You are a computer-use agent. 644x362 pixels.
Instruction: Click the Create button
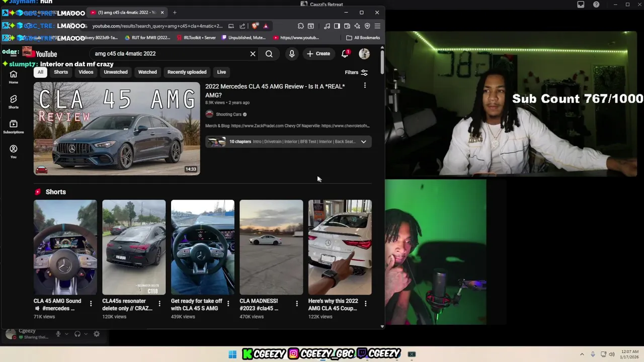318,54
